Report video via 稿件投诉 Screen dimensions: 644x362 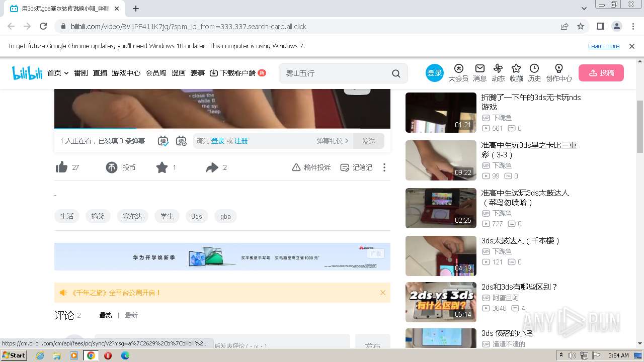(311, 167)
